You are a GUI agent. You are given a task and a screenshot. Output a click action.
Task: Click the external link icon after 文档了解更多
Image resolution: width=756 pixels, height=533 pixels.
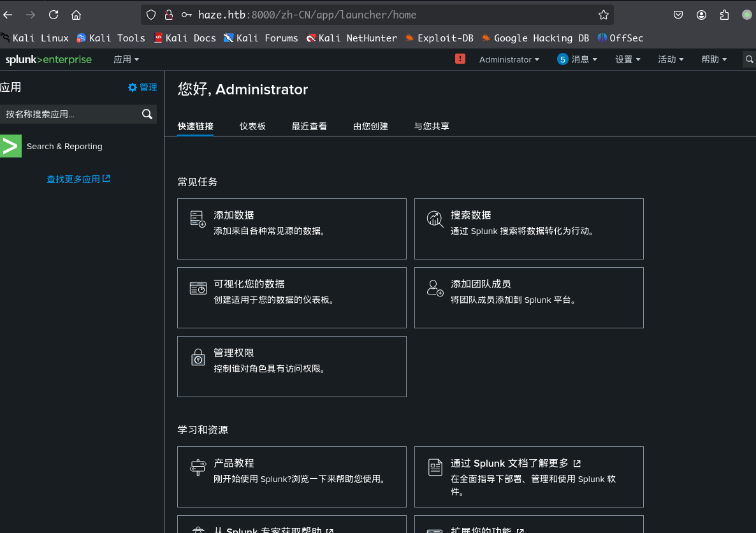(577, 464)
